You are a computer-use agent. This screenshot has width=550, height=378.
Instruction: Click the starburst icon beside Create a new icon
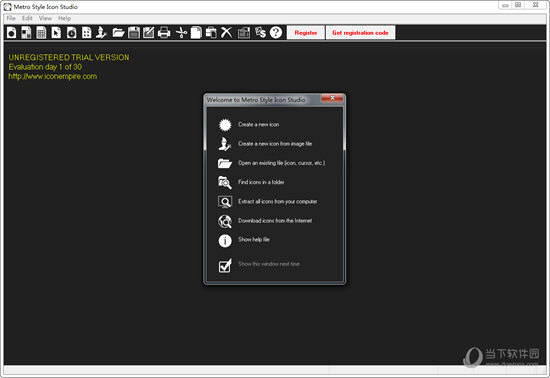(225, 124)
